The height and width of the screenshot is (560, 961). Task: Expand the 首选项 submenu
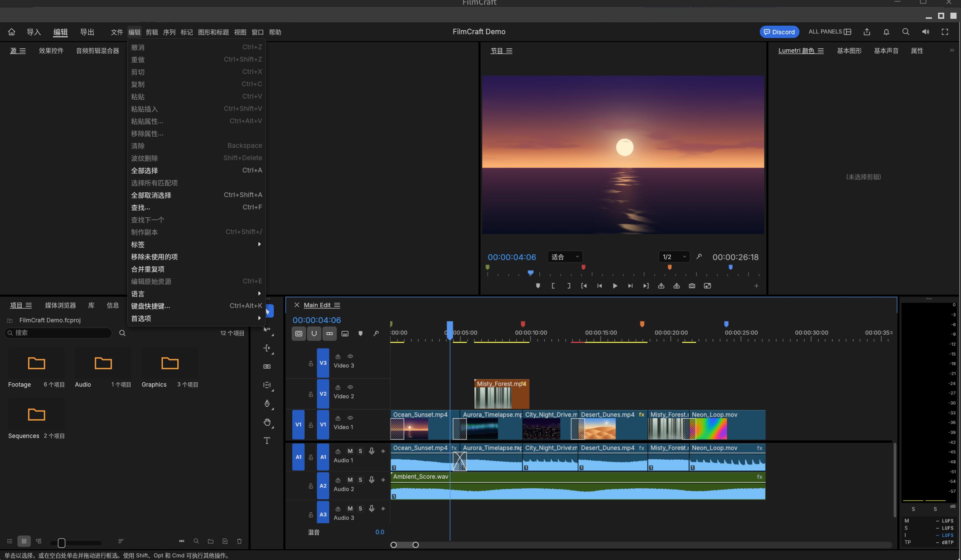coord(197,318)
